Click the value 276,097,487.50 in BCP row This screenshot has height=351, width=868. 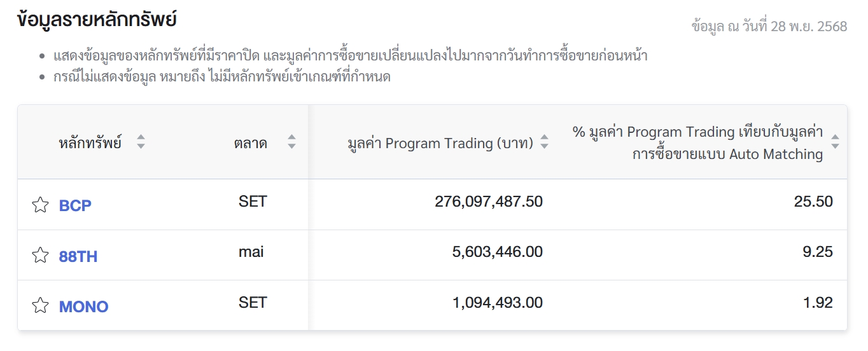pos(489,202)
